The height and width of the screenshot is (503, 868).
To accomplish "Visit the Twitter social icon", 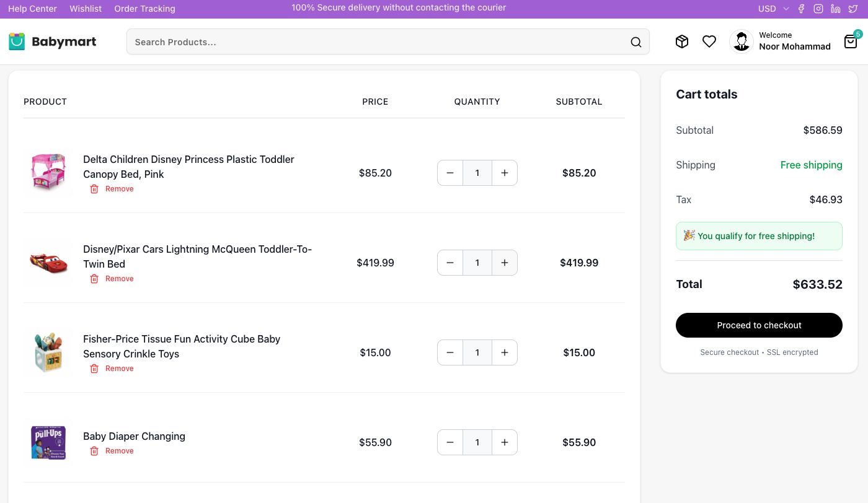I will tap(853, 9).
